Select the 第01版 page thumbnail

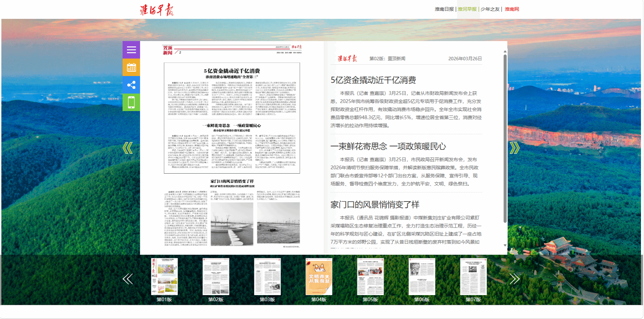(164, 277)
